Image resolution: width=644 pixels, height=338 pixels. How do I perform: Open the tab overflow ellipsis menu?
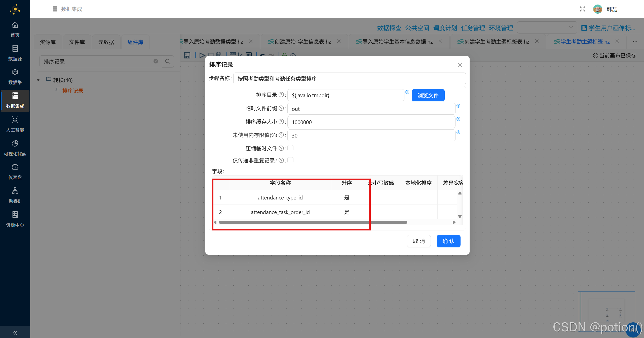(635, 41)
